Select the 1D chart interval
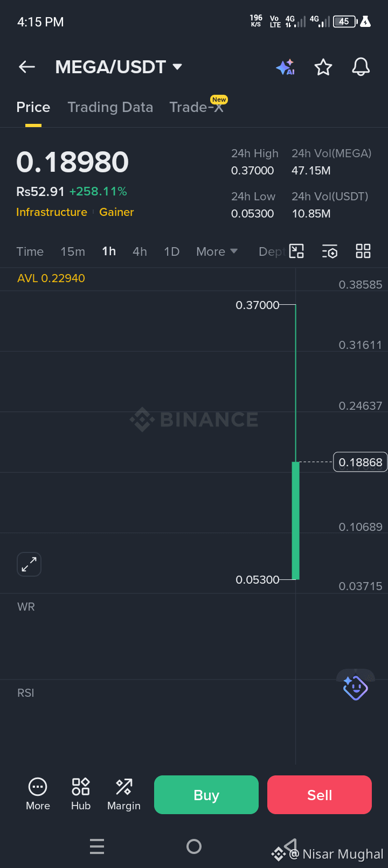Viewport: 388px width, 868px height. click(x=171, y=251)
